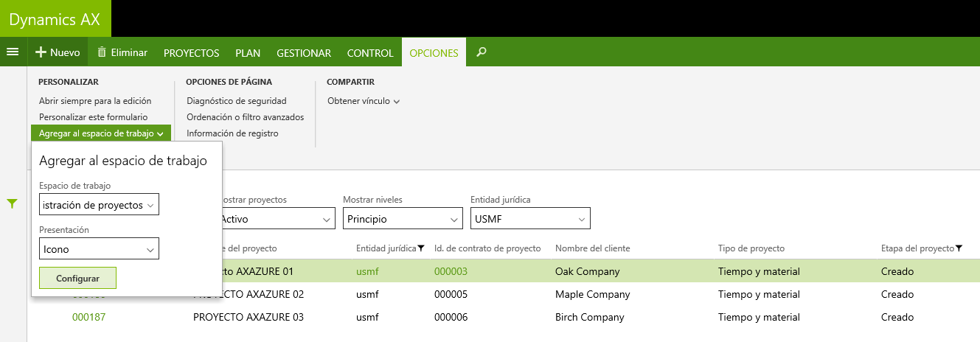The image size is (980, 342).
Task: Click the Etapa del proyecto filter icon
Action: click(x=959, y=248)
